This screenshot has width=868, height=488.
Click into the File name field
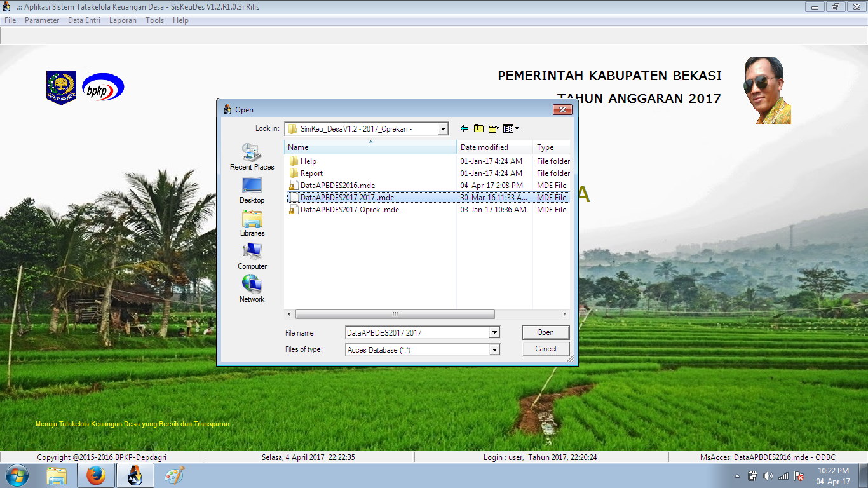[417, 332]
